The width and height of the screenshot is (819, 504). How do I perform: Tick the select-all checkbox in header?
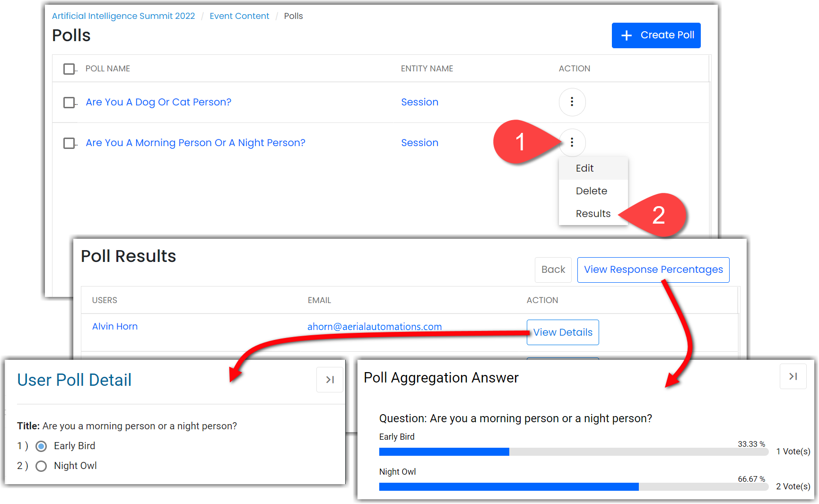pyautogui.click(x=69, y=69)
